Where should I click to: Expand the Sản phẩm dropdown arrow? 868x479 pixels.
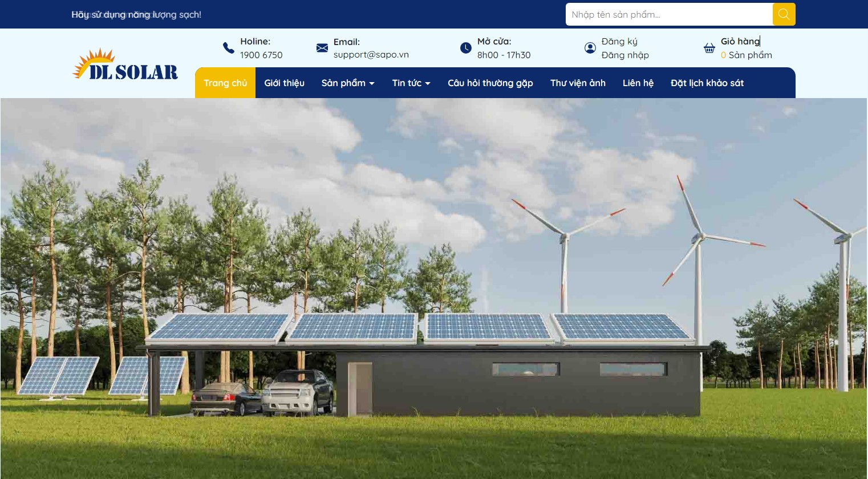click(372, 83)
